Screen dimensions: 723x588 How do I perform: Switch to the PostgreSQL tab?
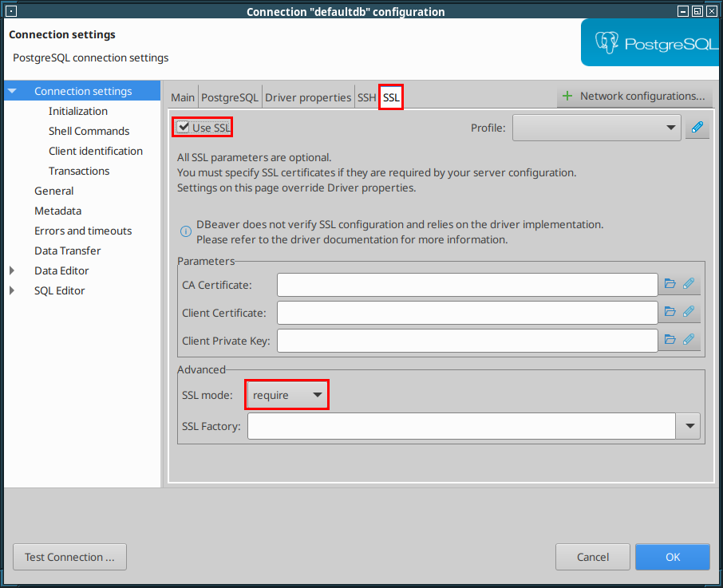click(x=230, y=97)
